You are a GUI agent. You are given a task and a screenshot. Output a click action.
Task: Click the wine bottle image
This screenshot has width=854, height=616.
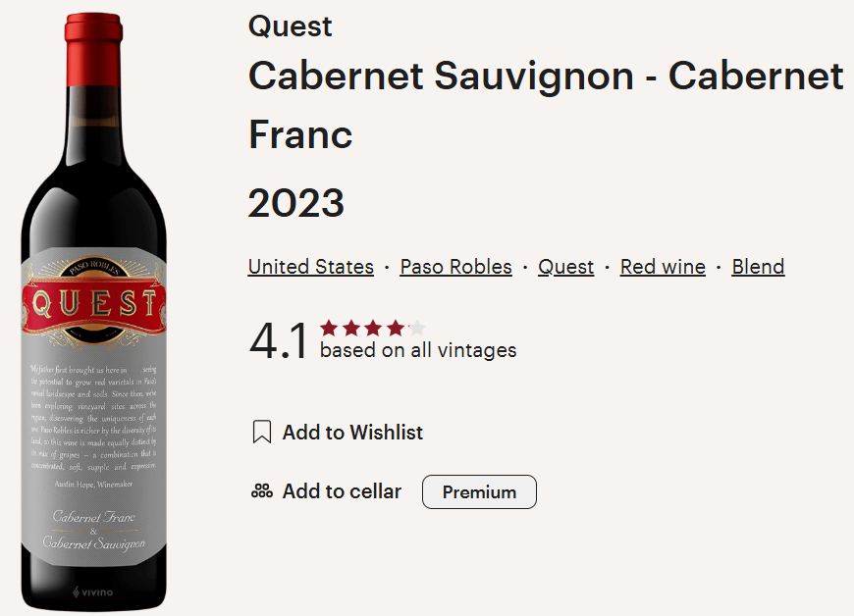pos(93,308)
